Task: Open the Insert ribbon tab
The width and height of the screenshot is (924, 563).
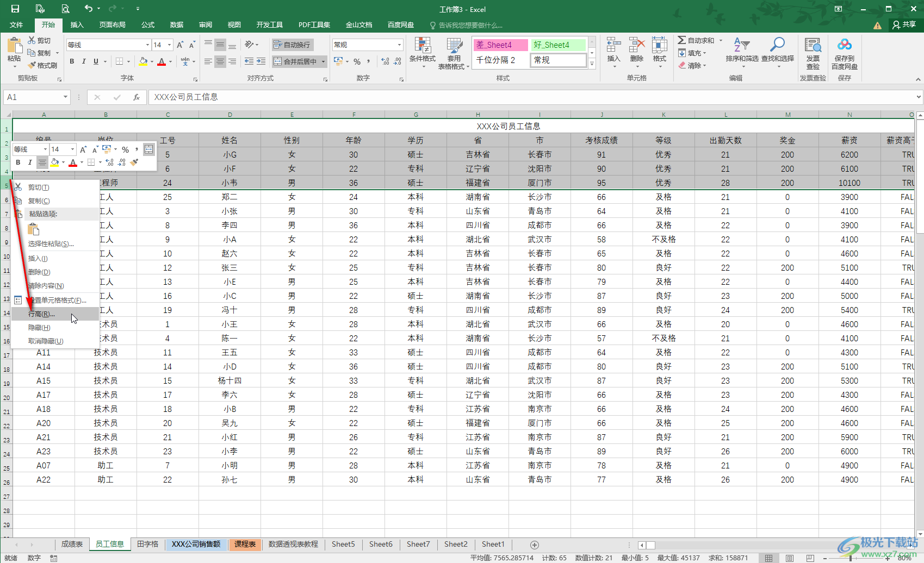Action: 77,25
